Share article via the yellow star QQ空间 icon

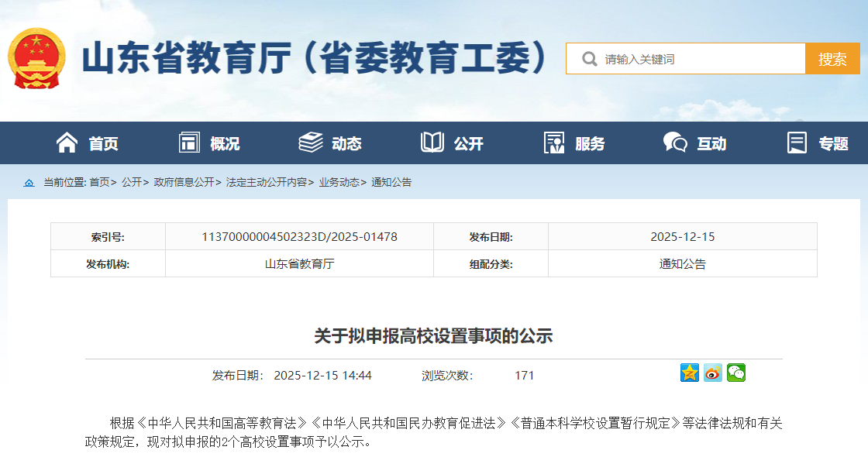click(690, 373)
